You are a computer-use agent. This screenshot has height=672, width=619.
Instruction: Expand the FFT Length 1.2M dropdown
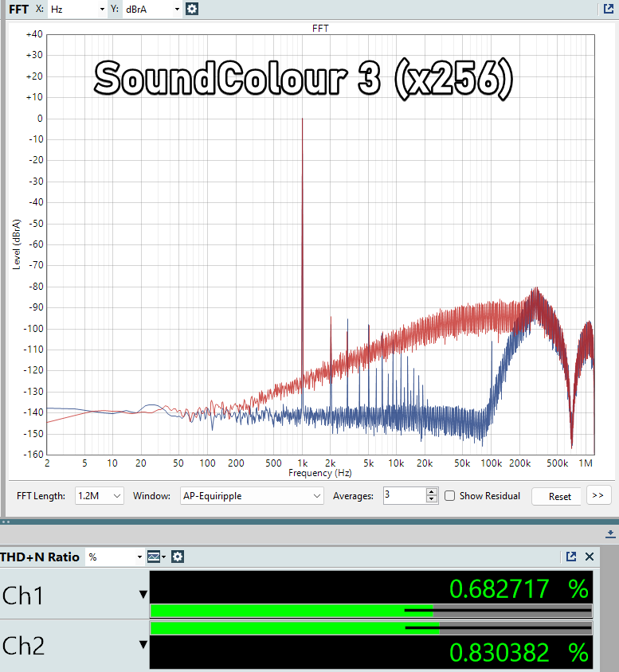pos(100,496)
